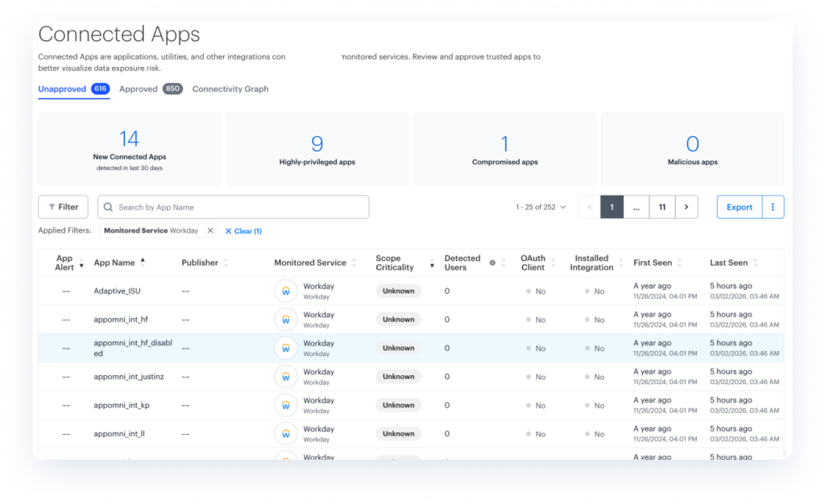Click the Search by App Name field
Viewport: 825px width, 504px height.
coord(234,207)
